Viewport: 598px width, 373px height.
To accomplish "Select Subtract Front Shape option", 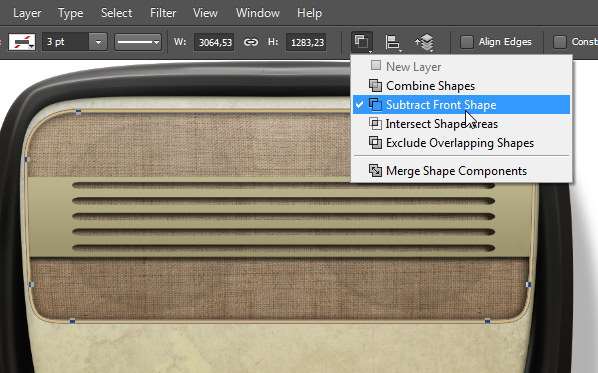I will (461, 105).
